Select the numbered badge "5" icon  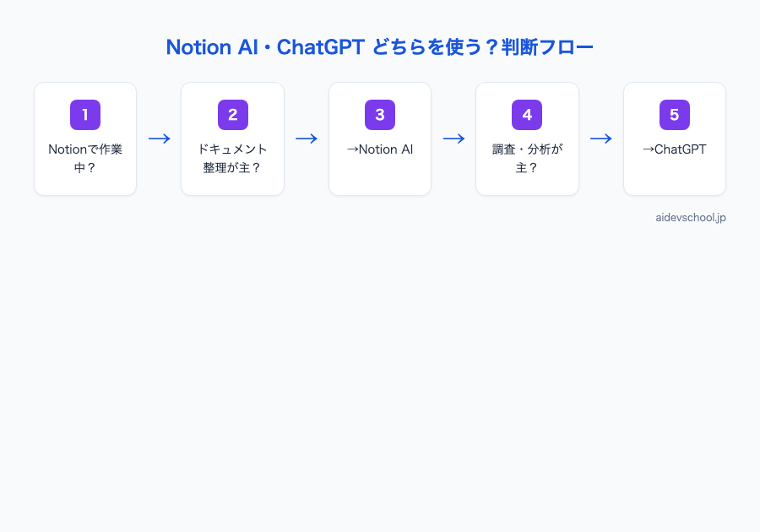(674, 115)
